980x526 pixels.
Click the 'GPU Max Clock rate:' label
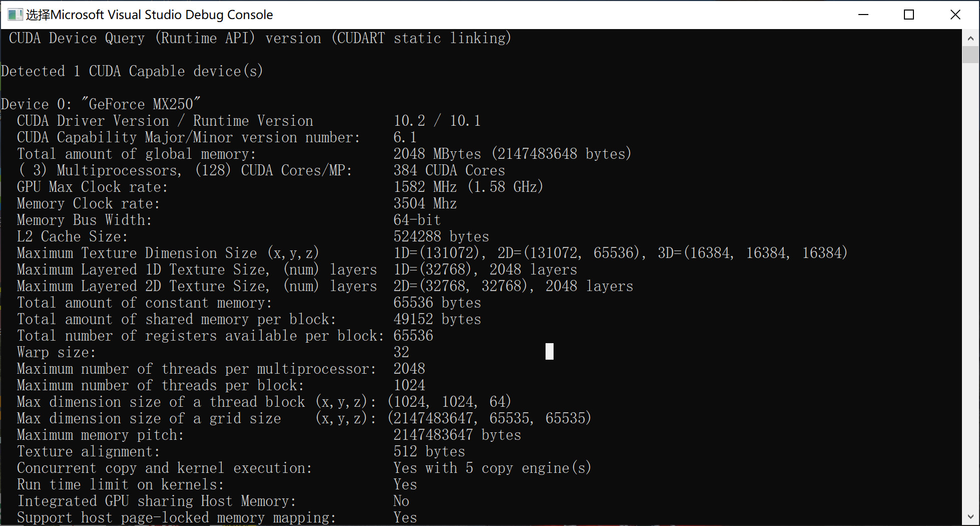(x=92, y=187)
